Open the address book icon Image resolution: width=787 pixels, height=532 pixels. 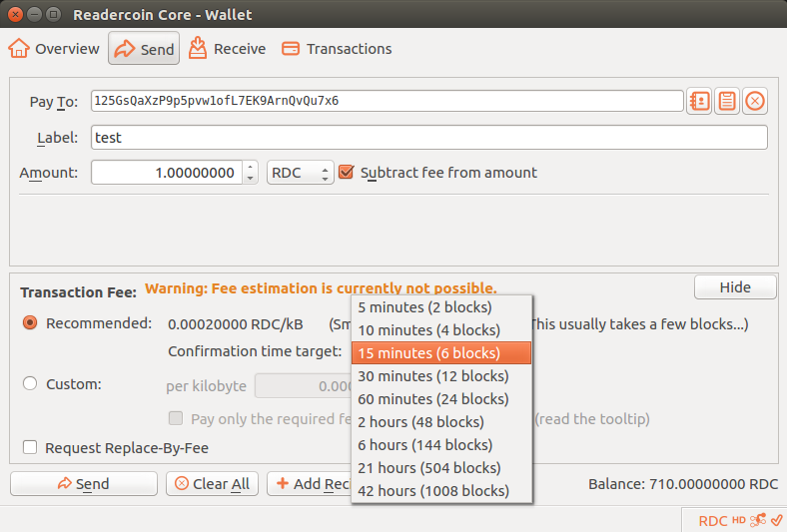click(699, 101)
